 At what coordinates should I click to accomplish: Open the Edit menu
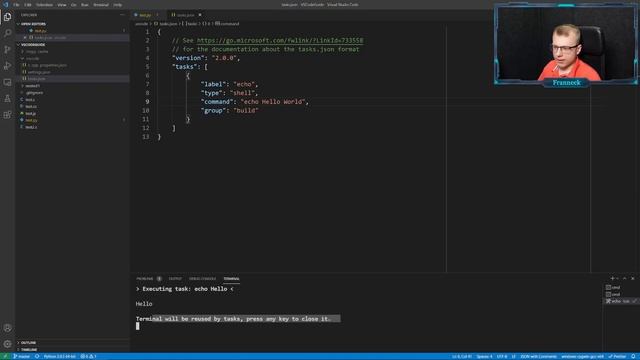[28, 4]
